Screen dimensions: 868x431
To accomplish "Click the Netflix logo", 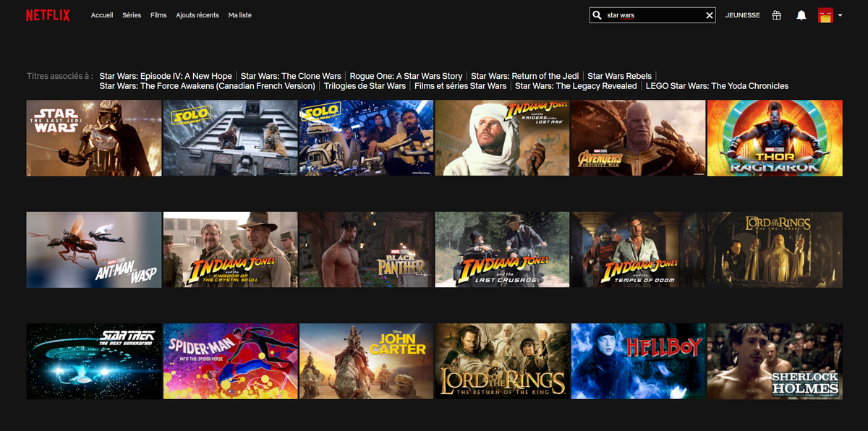I will pos(48,15).
